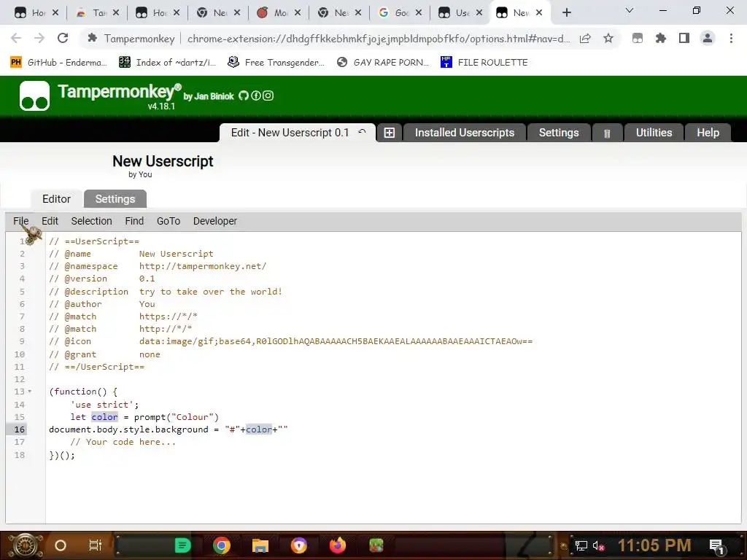Open the notification center icon

pyautogui.click(x=717, y=546)
